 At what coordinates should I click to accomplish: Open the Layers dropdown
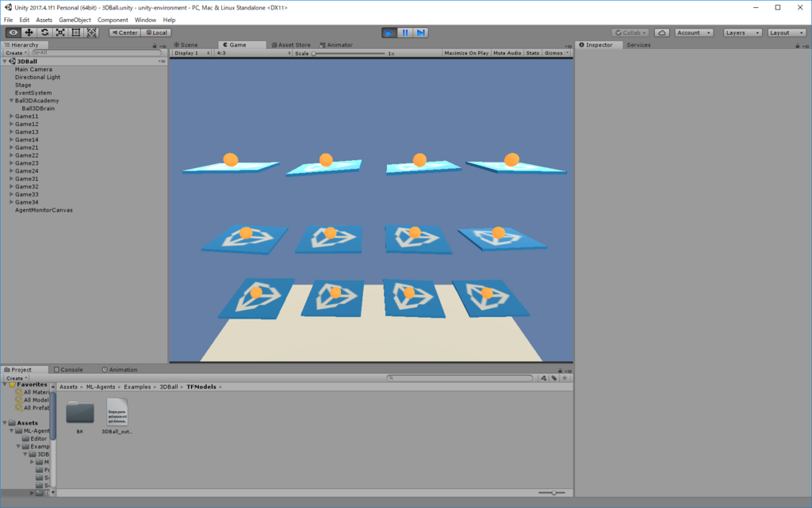coord(742,32)
